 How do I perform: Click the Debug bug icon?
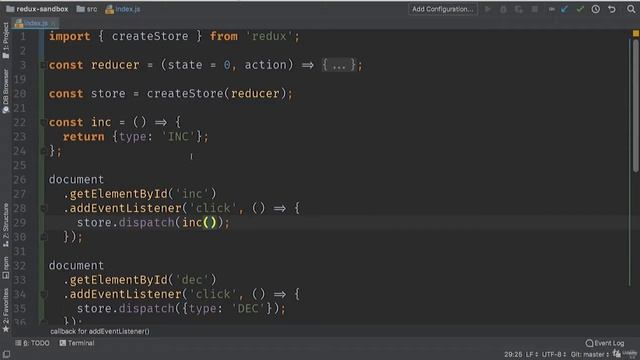[503, 9]
